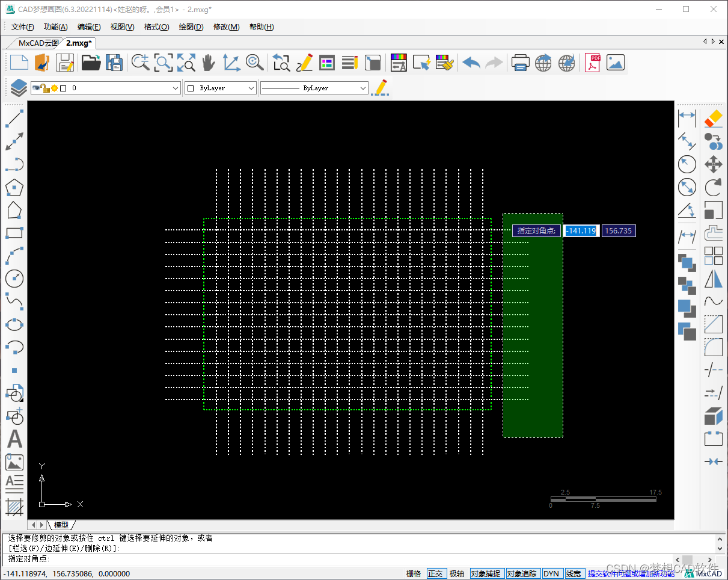The width and height of the screenshot is (728, 580).
Task: Toggle the 栅格 grid mode
Action: pos(414,574)
